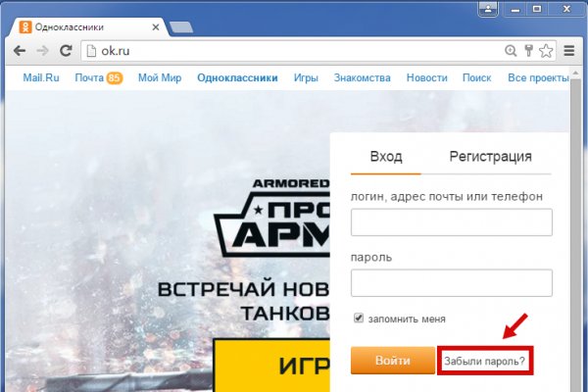Reload the page with the refresh icon
Viewport: 588px width, 392px height.
coord(66,50)
